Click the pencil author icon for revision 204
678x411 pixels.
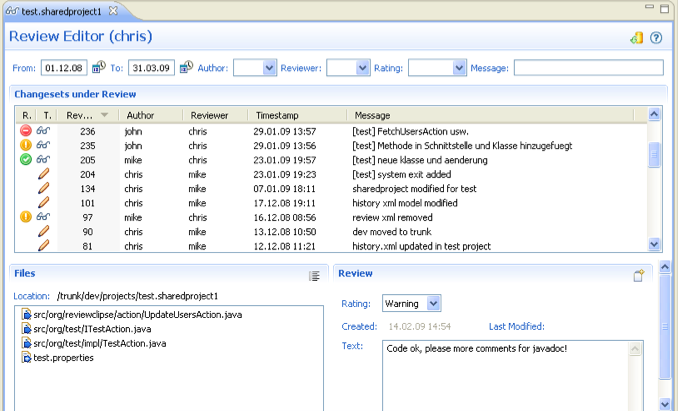43,174
